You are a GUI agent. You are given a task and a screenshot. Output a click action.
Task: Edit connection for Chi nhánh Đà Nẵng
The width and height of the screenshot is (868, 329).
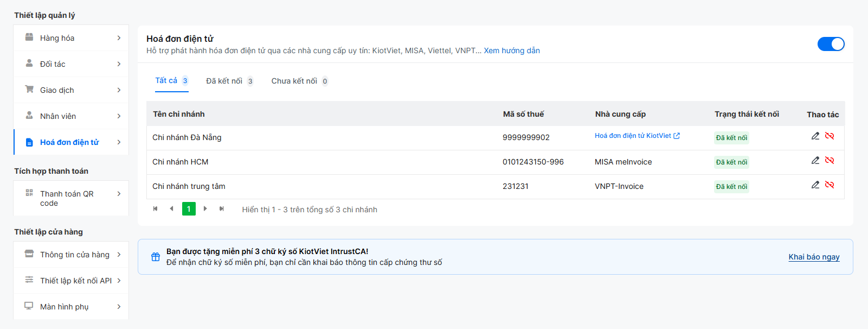click(815, 136)
